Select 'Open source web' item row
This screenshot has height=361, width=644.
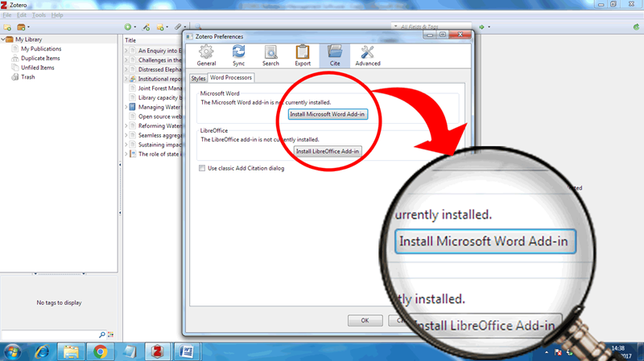coord(155,117)
